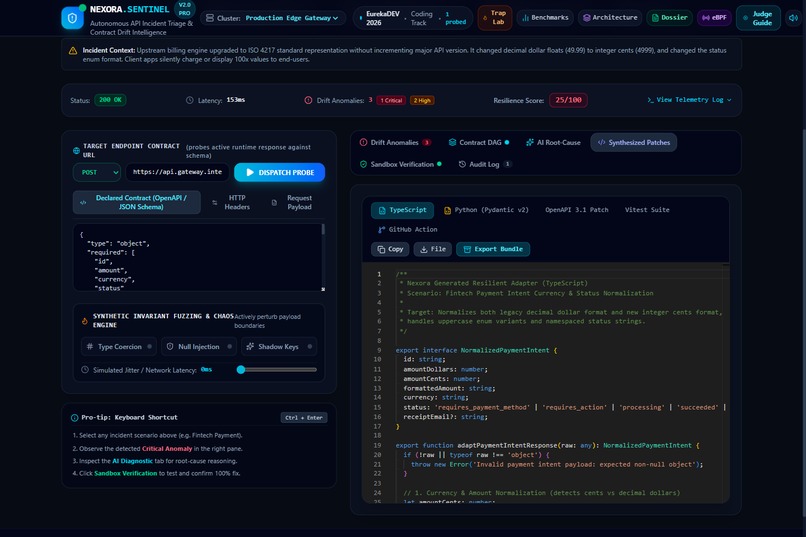806x537 pixels.
Task: Toggle Shadow Keys fuzzing
Action: point(279,346)
